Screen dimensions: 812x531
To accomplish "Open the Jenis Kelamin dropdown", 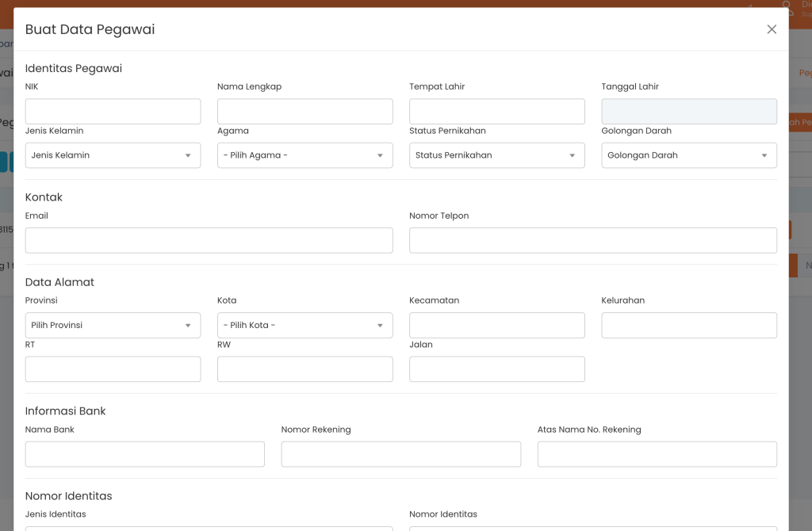I will tap(113, 155).
